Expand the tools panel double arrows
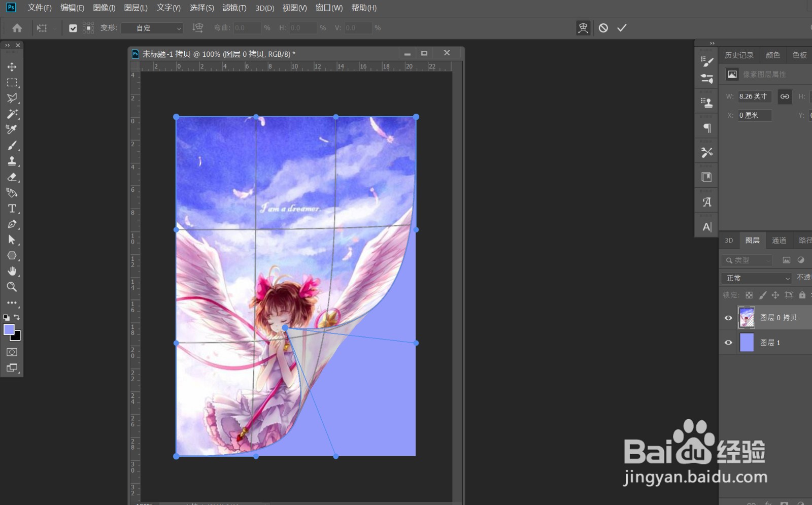The width and height of the screenshot is (812, 505). point(7,45)
